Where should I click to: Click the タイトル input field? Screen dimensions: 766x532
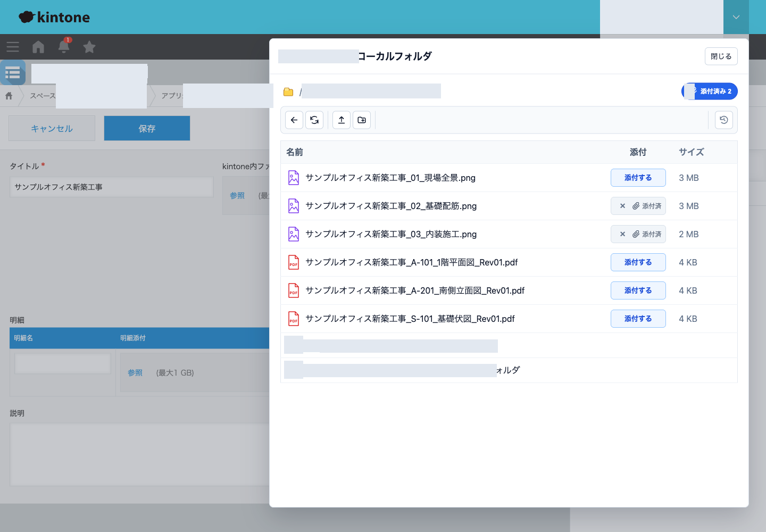112,187
